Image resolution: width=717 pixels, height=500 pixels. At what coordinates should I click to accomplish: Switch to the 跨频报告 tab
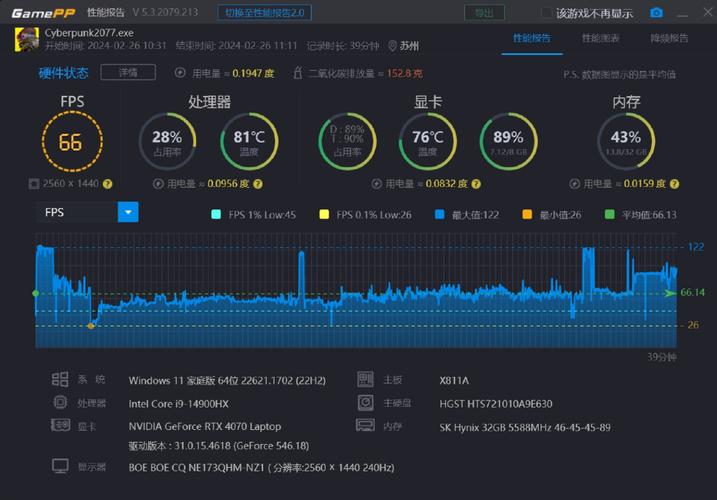point(669,38)
